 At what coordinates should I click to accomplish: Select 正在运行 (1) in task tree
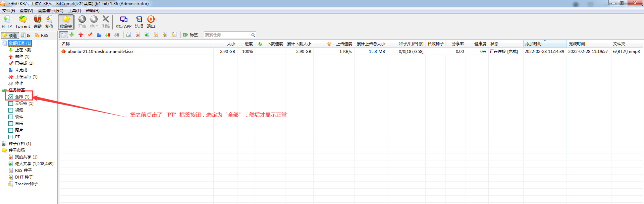[26, 77]
